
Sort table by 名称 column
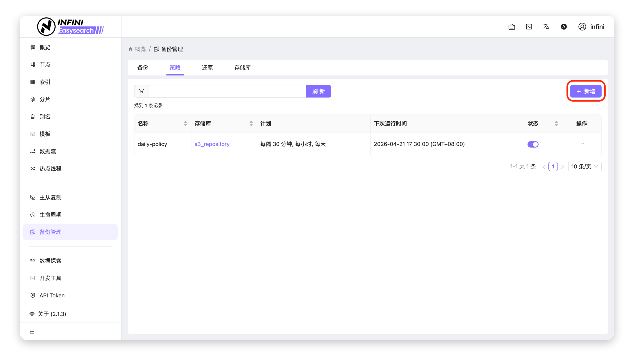pyautogui.click(x=185, y=123)
